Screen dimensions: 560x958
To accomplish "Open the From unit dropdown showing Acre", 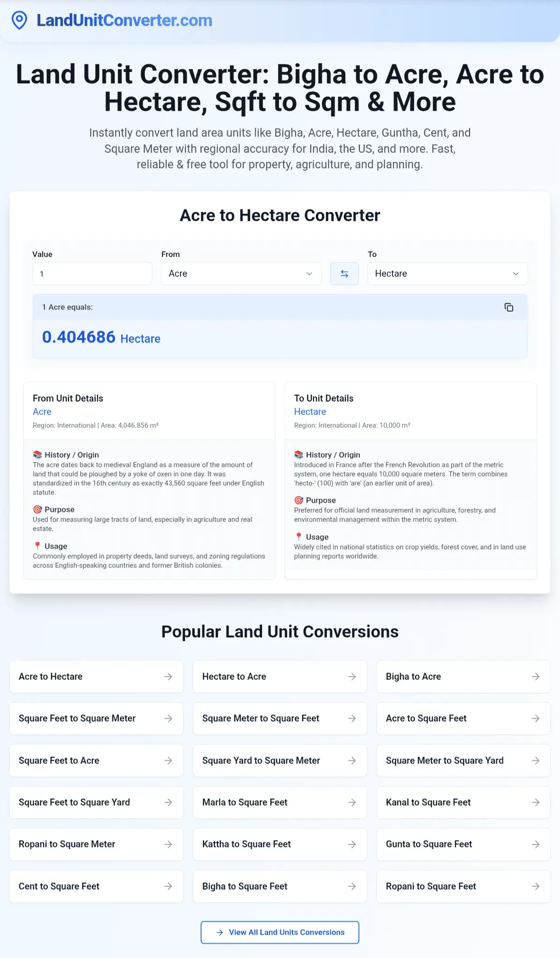I will pos(241,274).
